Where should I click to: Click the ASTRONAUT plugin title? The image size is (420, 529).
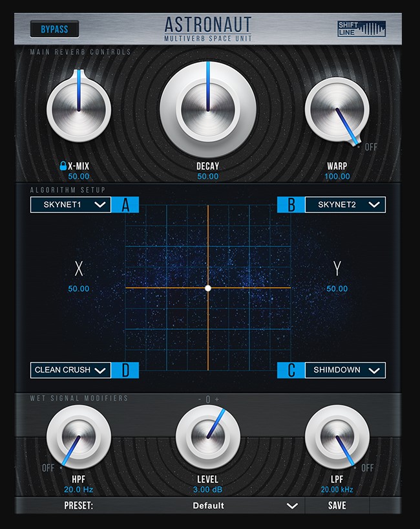pyautogui.click(x=208, y=25)
